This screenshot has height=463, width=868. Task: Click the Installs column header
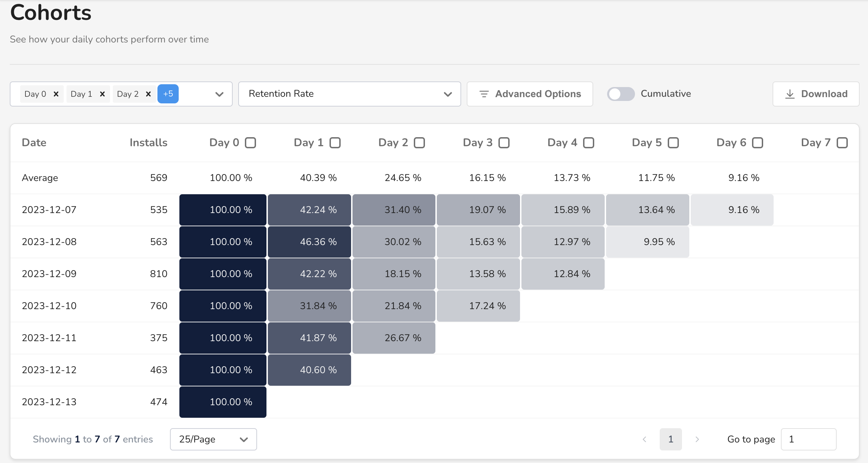[148, 143]
